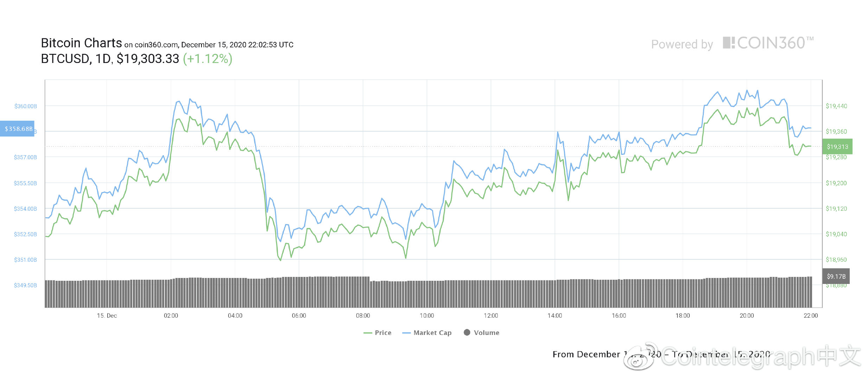868x380 pixels.
Task: Click the $19,440 price axis label
Action: coord(836,106)
